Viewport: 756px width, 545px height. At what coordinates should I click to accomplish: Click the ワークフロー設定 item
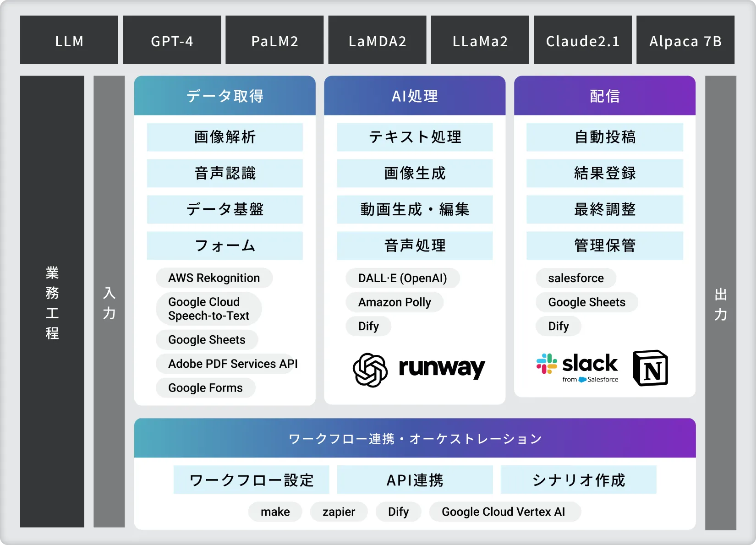tap(252, 480)
